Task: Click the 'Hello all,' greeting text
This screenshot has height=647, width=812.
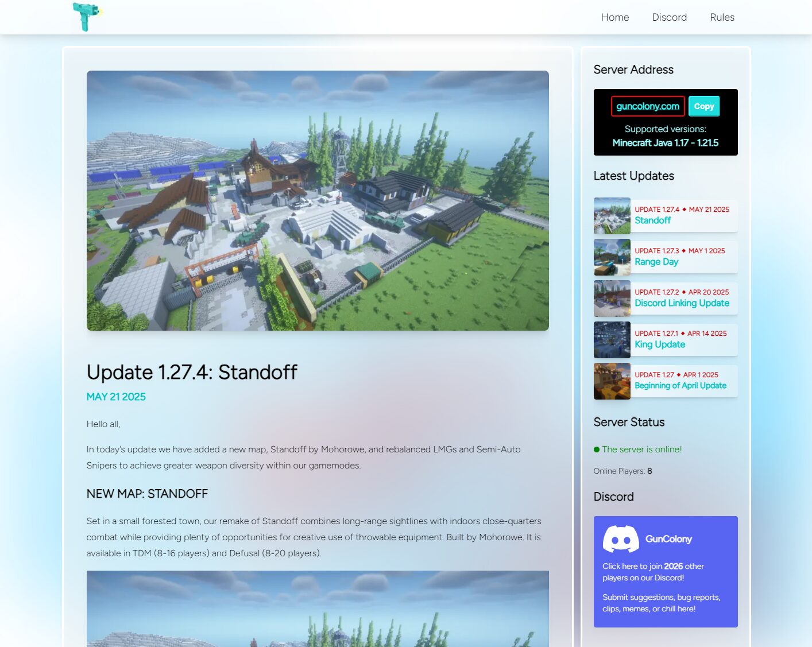Action: tap(103, 424)
